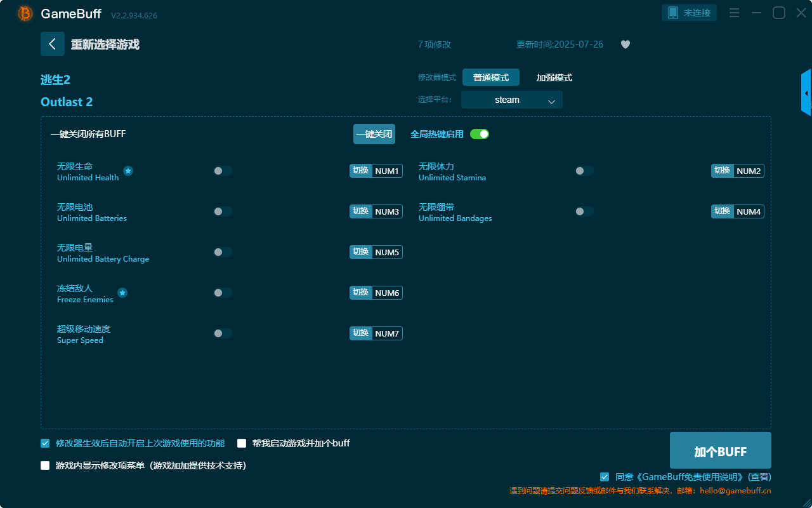Enable Unlimited Stamina toggle
The width and height of the screenshot is (812, 508).
point(584,171)
